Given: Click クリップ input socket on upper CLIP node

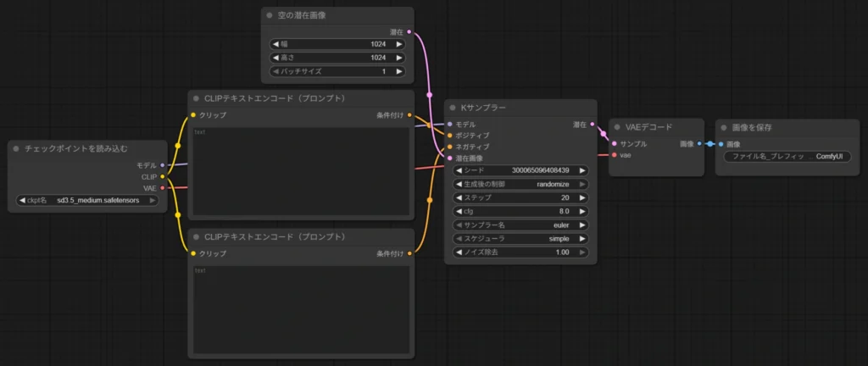Looking at the screenshot, I should pos(192,115).
